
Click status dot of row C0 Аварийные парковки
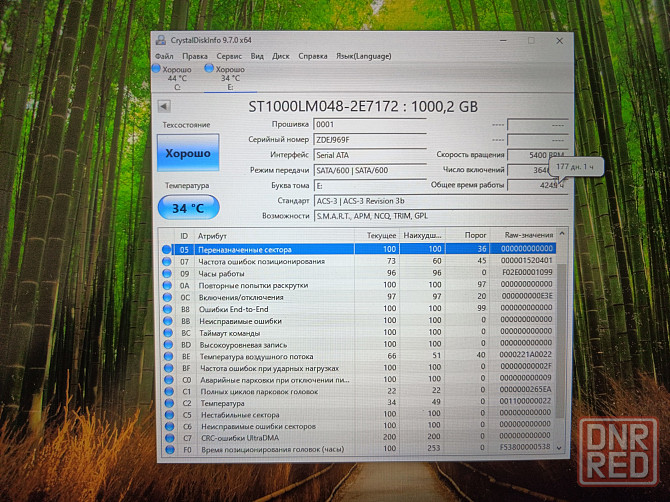[169, 380]
